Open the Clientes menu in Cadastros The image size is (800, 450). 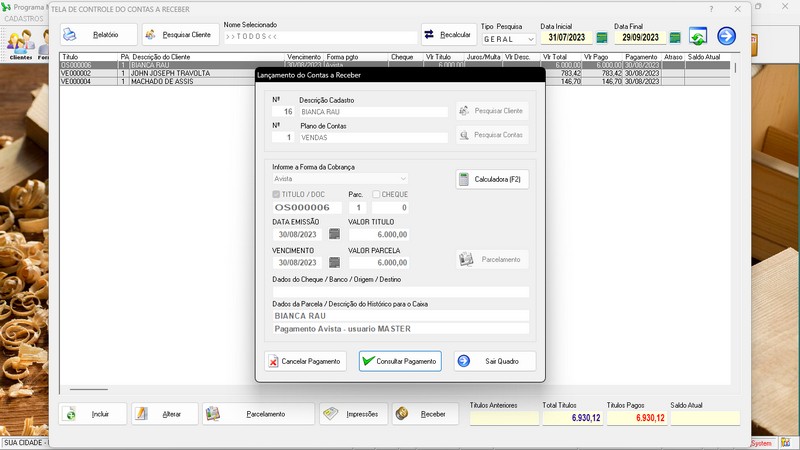coord(19,44)
